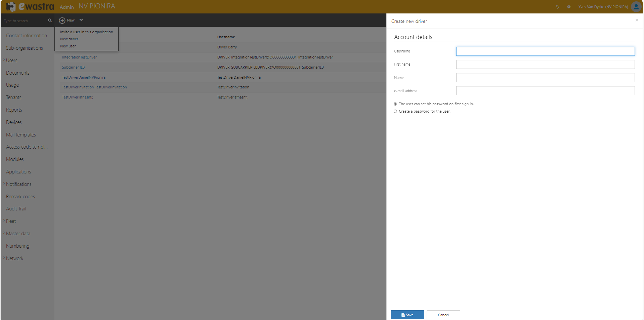Open the chevron dropdown beside New
Viewport: 644px width, 320px height.
[x=81, y=20]
